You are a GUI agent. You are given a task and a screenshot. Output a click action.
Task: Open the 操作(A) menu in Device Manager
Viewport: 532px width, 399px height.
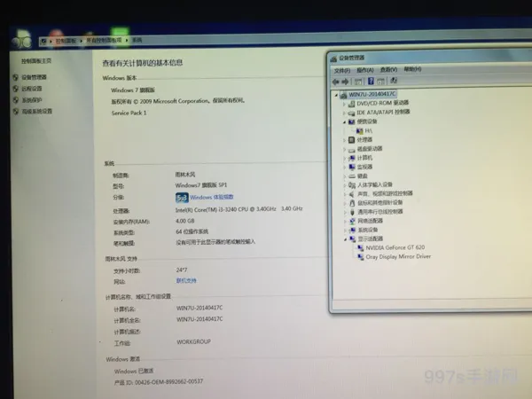click(365, 70)
